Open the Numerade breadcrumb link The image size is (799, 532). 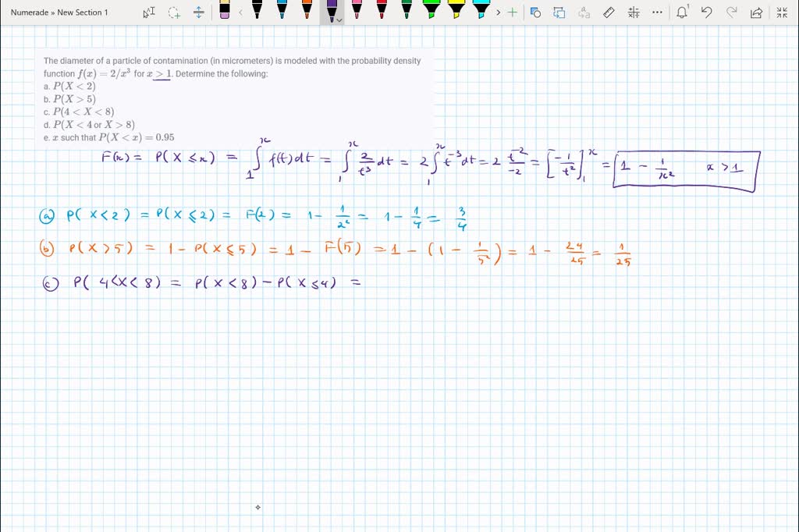pyautogui.click(x=30, y=12)
